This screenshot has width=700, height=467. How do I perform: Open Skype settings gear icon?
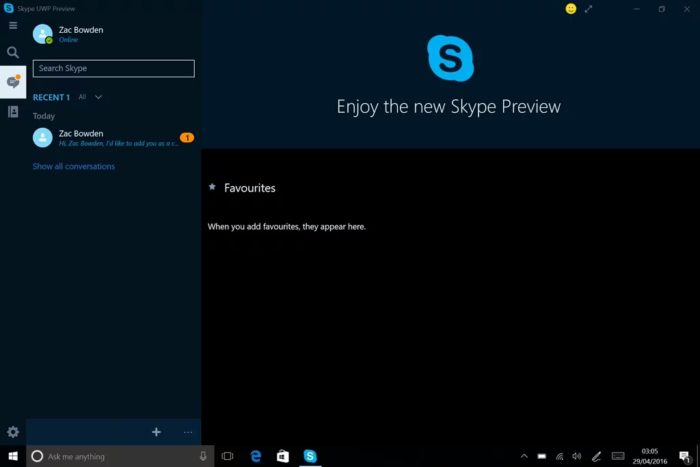(13, 432)
